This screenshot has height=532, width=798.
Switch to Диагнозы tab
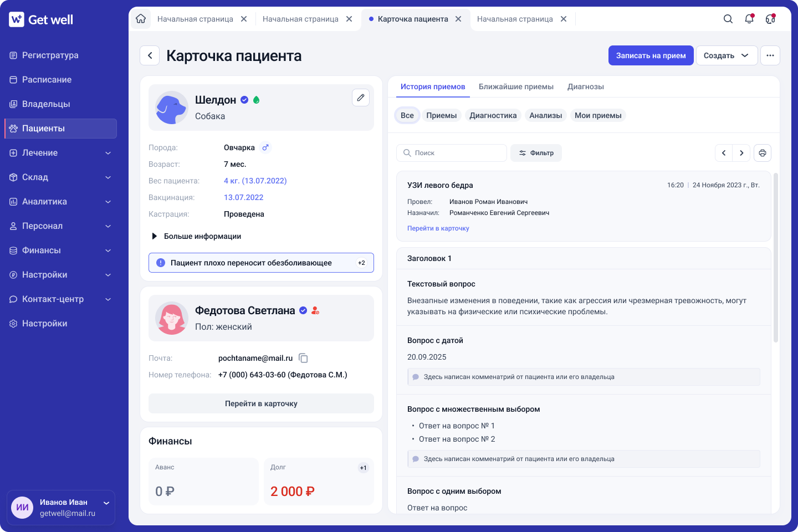[x=585, y=86]
